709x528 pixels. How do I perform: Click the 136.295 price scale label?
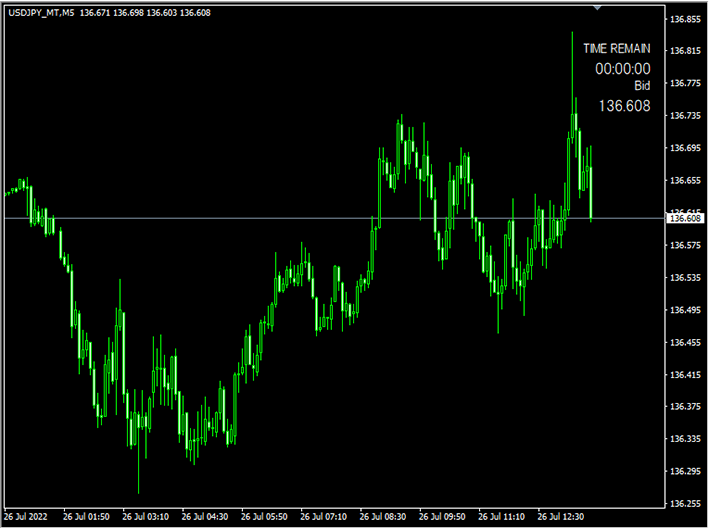685,471
